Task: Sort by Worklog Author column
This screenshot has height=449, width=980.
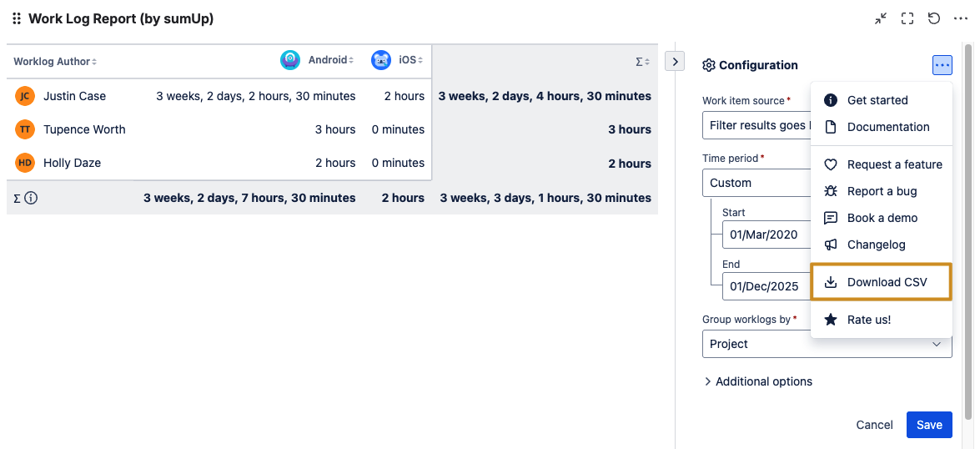Action: pos(55,61)
